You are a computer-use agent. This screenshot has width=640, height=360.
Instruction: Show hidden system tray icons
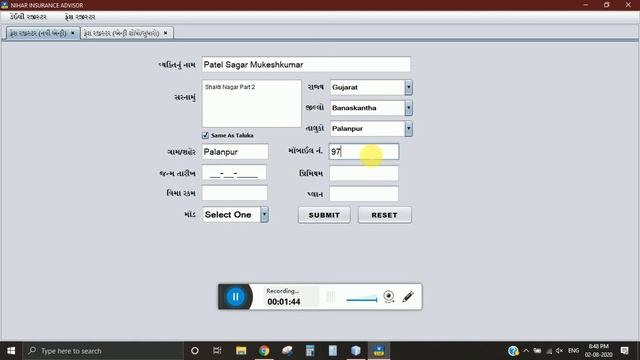click(x=526, y=351)
